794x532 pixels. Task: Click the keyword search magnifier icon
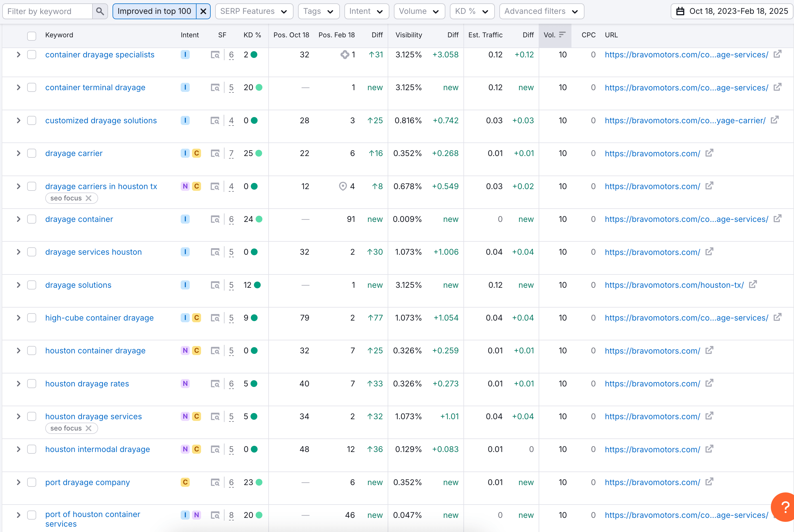100,11
